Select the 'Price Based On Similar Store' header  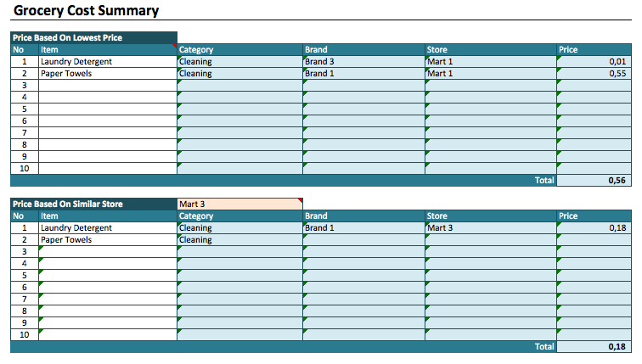(93, 204)
